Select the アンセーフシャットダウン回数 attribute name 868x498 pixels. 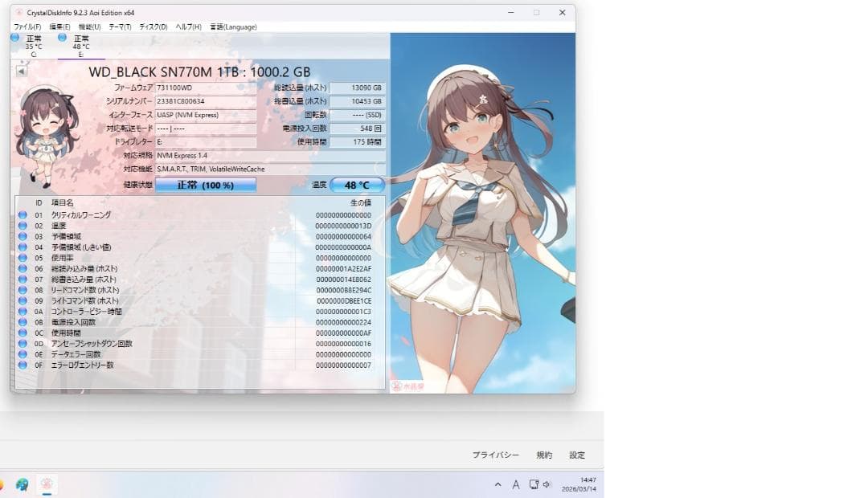tap(92, 344)
